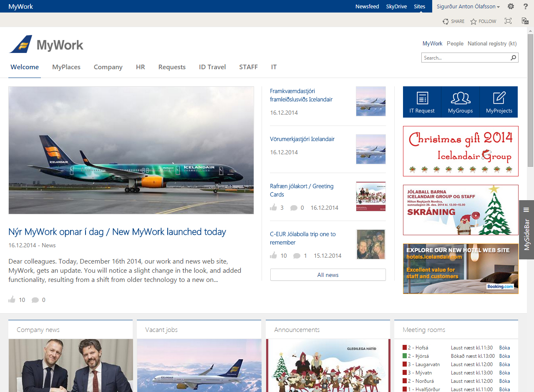Image resolution: width=534 pixels, height=392 pixels.
Task: Click the large aurora-painted airplane photo
Action: tap(131, 150)
